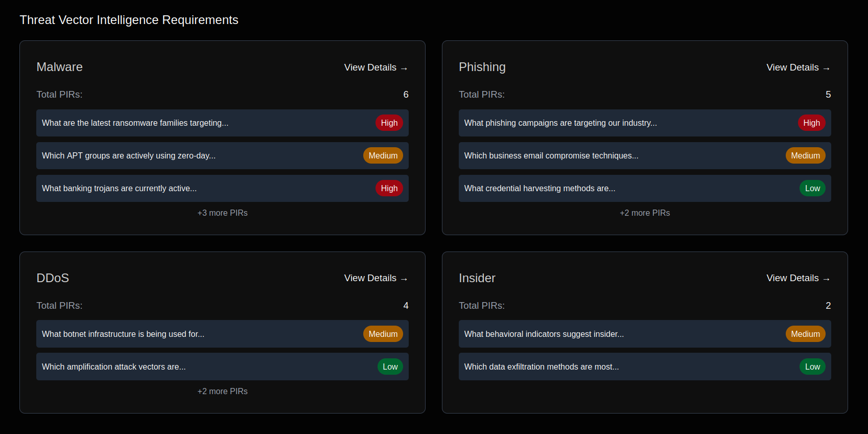Open the Insider card title
This screenshot has width=868, height=434.
(477, 278)
